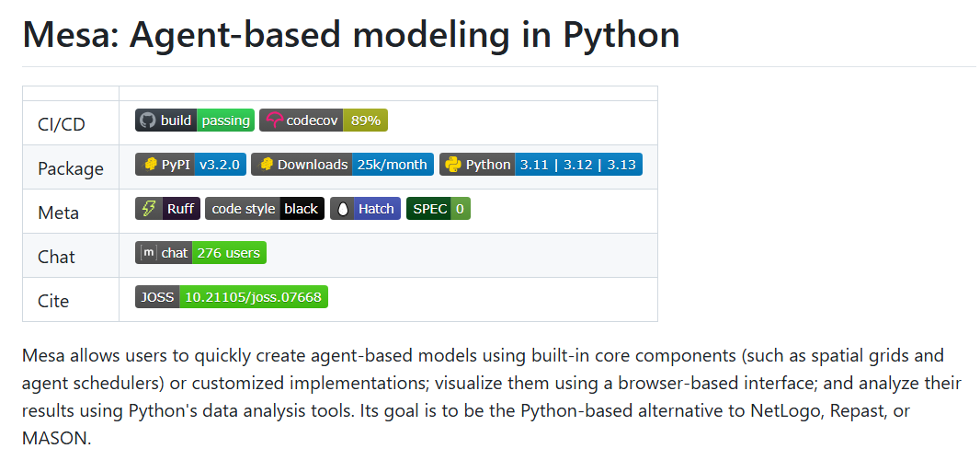Click the GitHub octocat icon on build badge
The image size is (980, 460).
(147, 121)
